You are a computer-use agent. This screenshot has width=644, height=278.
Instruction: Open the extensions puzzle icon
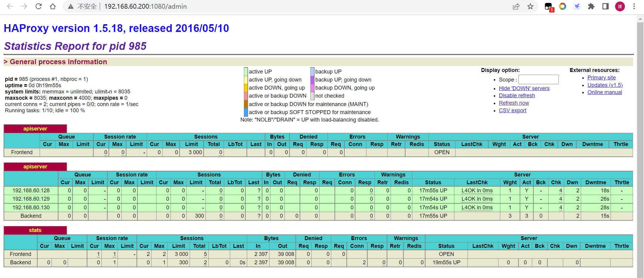(x=591, y=6)
